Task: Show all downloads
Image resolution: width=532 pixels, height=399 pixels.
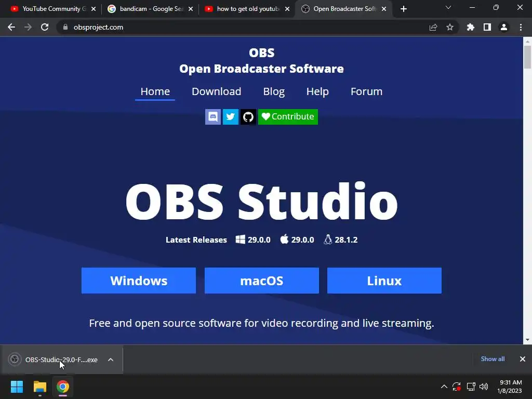Action: (493, 359)
